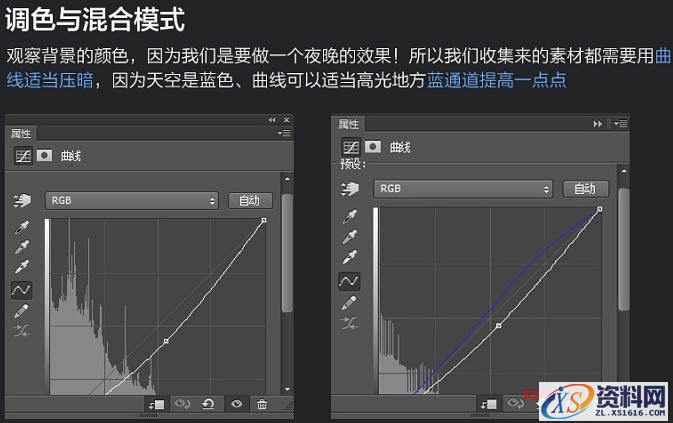Choose edit-points curve tool in right panel

click(x=349, y=281)
